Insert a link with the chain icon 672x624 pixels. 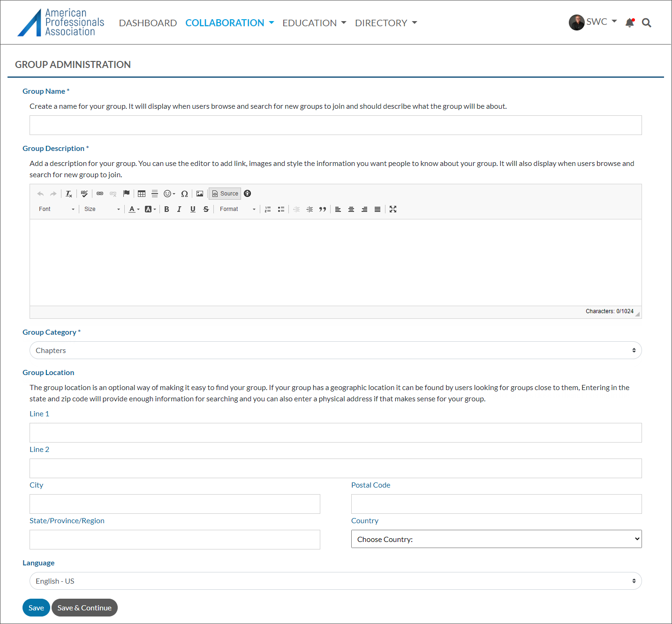point(100,194)
